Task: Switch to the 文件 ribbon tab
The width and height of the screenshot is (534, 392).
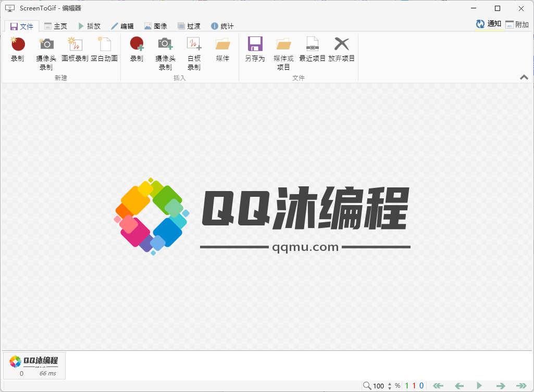Action: tap(22, 26)
